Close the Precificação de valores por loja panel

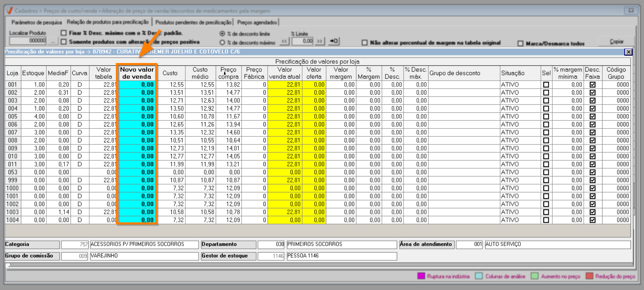(628, 52)
